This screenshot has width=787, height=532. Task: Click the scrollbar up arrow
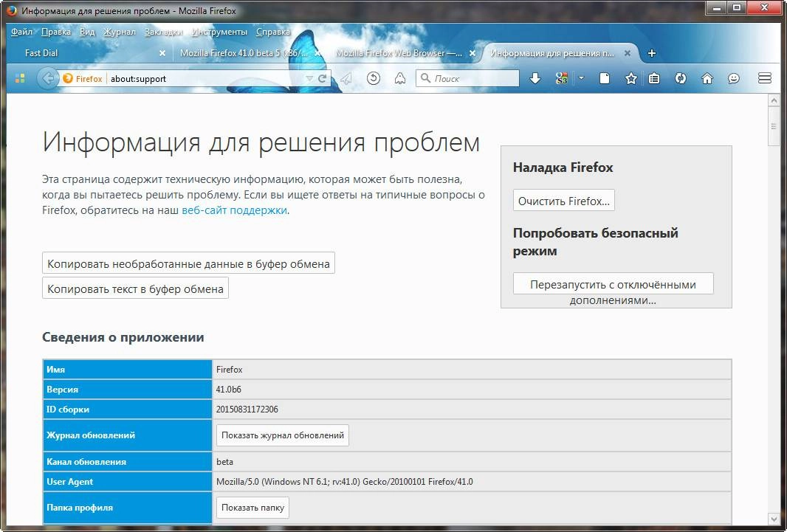(x=774, y=101)
